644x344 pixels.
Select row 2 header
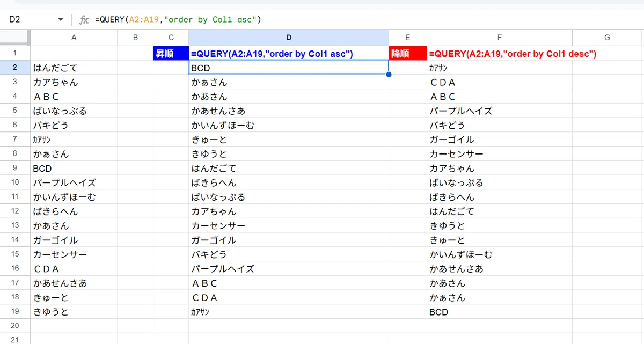15,68
